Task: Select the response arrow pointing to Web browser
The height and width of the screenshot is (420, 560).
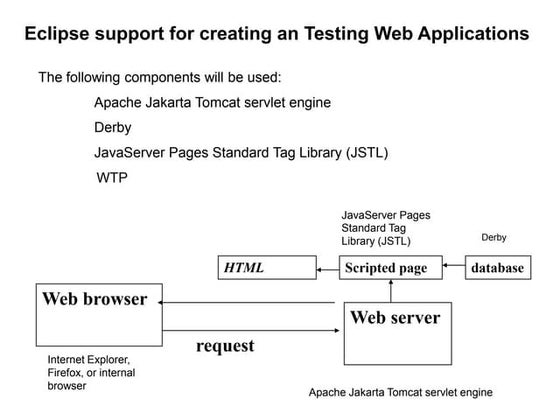Action: 246,302
